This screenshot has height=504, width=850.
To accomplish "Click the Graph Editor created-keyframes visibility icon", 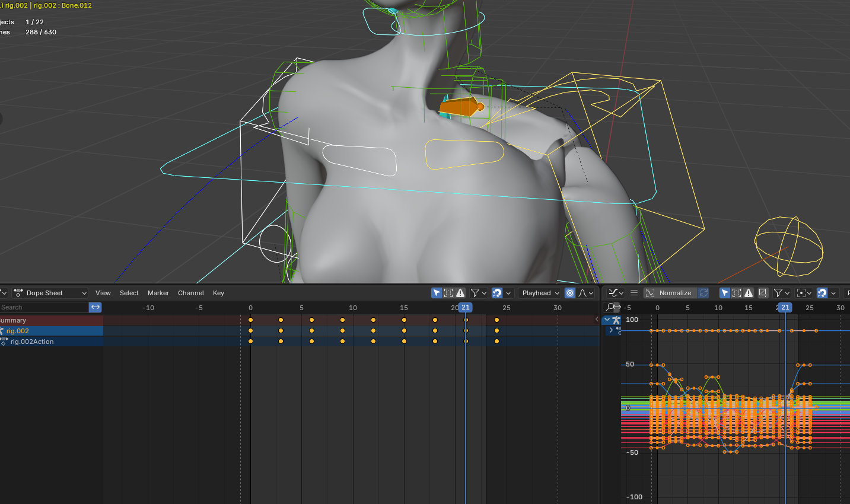I will pos(763,293).
